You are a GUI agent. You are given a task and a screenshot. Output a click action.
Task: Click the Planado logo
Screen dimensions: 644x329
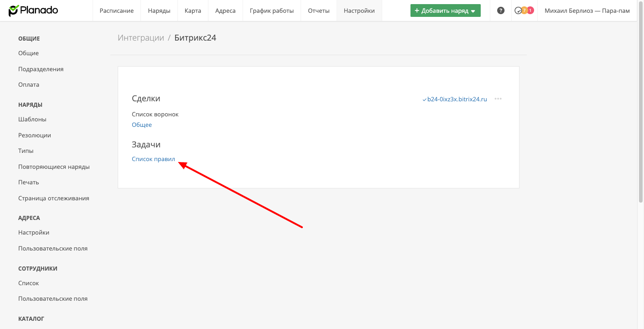(x=33, y=10)
